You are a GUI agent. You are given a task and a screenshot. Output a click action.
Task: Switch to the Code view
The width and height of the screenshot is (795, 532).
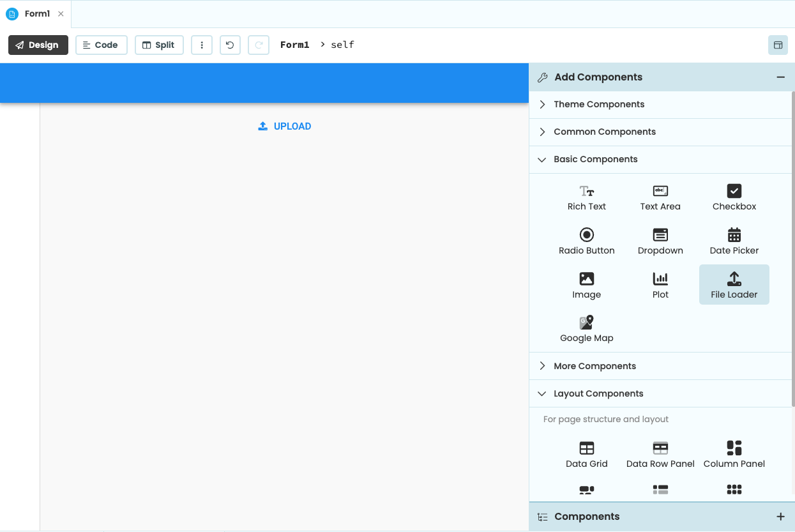[101, 45]
